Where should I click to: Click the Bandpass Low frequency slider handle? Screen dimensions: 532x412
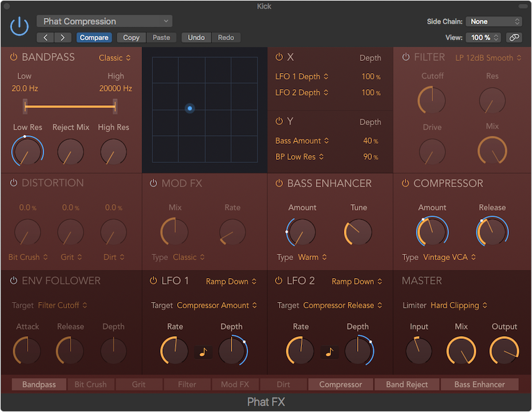[25, 106]
